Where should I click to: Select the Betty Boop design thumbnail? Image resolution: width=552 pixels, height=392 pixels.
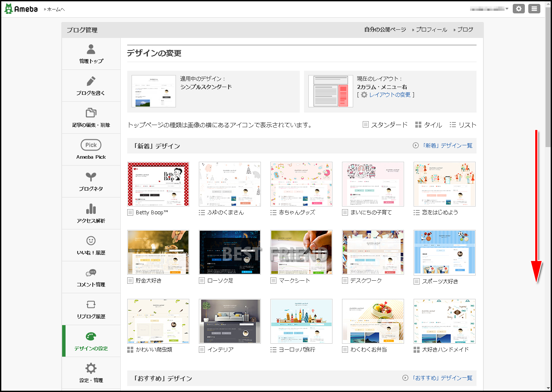coord(158,184)
